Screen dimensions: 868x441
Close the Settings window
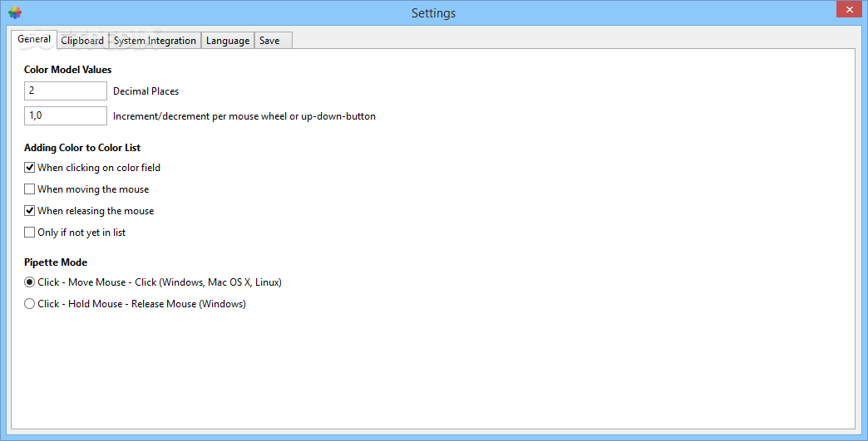pos(849,9)
